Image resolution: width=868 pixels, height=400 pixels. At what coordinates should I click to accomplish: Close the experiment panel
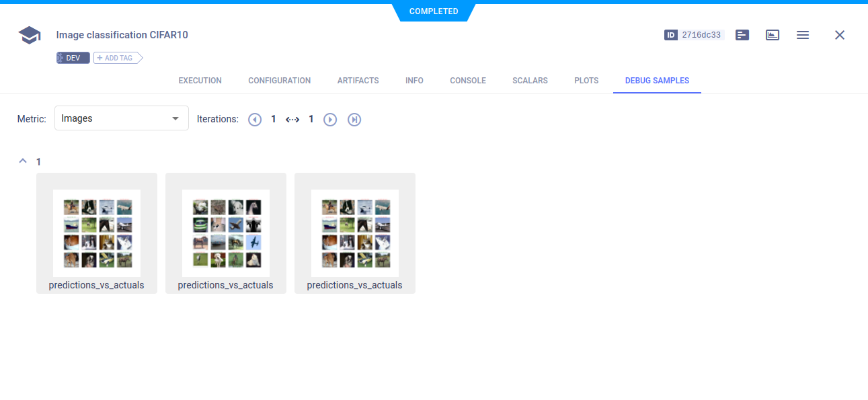(839, 35)
